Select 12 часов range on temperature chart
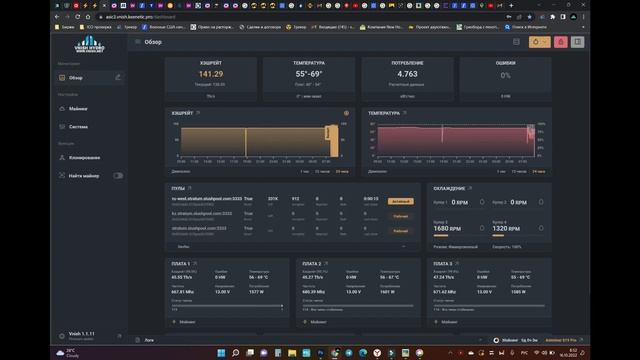This screenshot has height=360, width=640. tap(519, 171)
